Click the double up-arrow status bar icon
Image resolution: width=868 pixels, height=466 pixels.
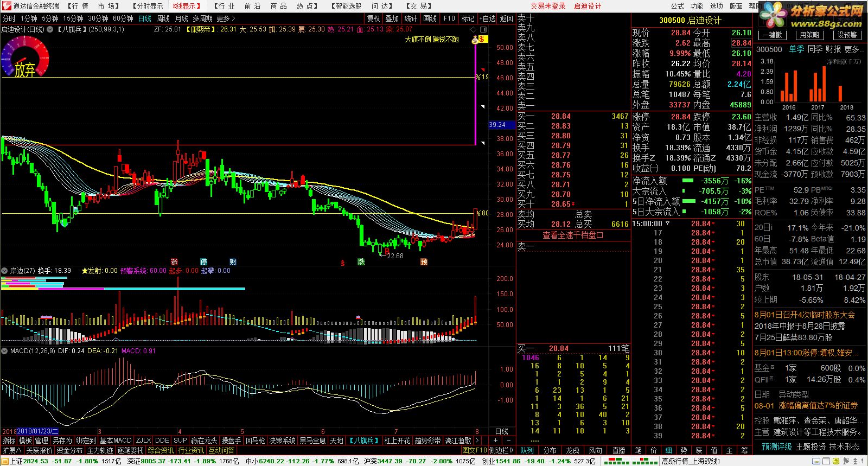coord(856,461)
